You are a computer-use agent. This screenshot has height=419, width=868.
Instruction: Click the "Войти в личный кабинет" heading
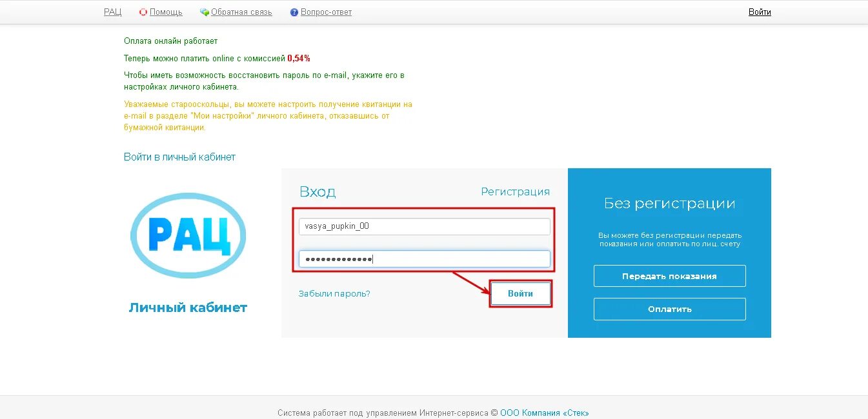coord(179,157)
